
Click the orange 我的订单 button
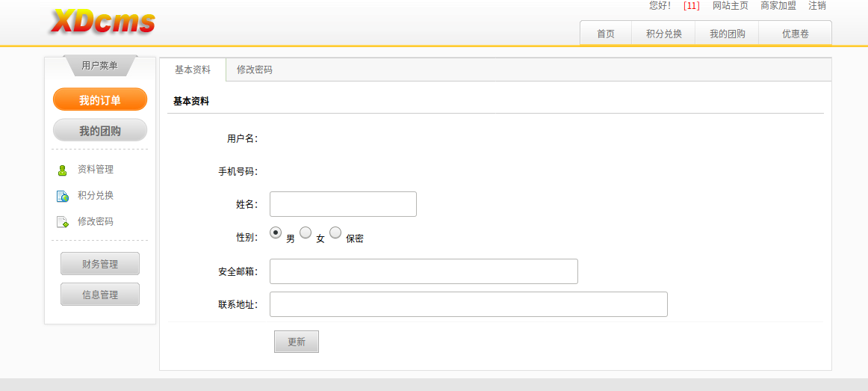pyautogui.click(x=100, y=100)
